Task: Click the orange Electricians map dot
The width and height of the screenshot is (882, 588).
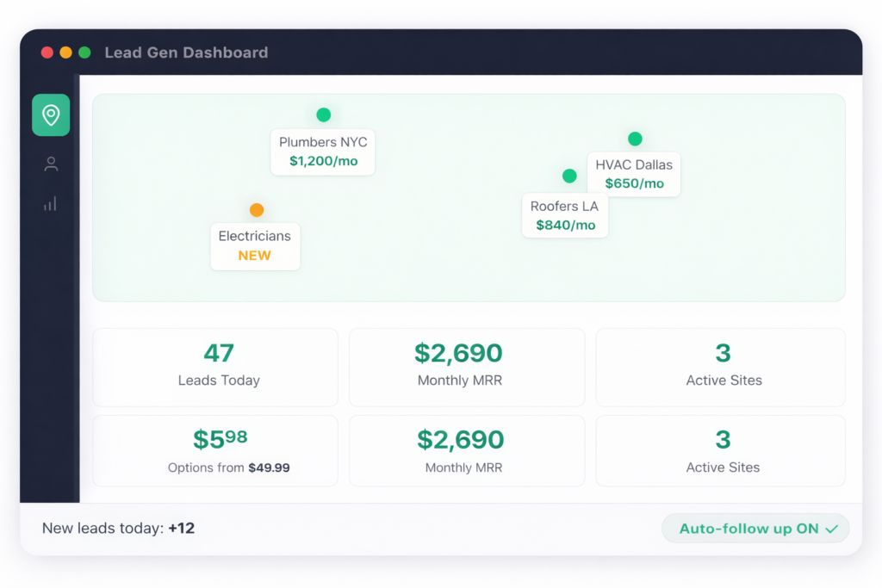Action: 257,210
